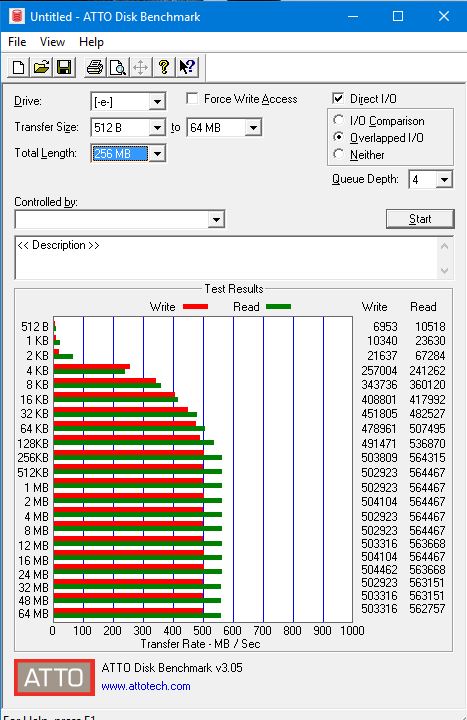Click the yellow question mark About icon
The width and height of the screenshot is (467, 720).
[x=164, y=68]
